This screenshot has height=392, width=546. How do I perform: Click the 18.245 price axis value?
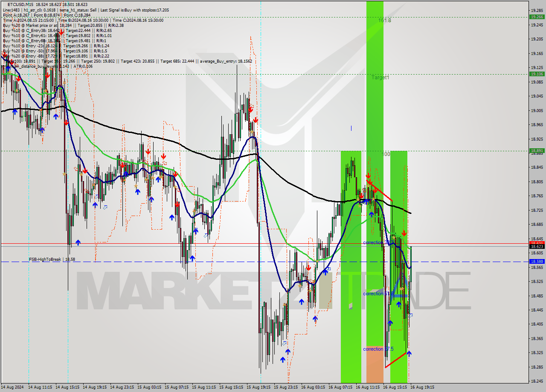(x=537, y=381)
